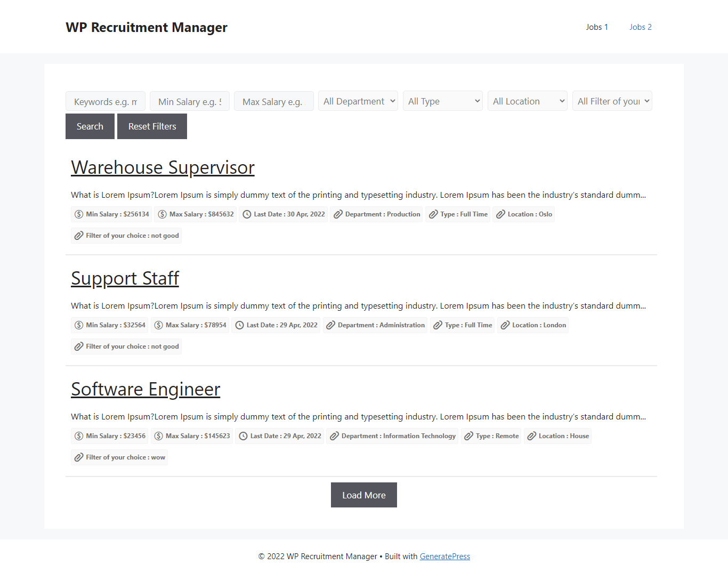Image resolution: width=728 pixels, height=573 pixels.
Task: Click dollar icon beside Max Salary $145623
Action: click(158, 436)
